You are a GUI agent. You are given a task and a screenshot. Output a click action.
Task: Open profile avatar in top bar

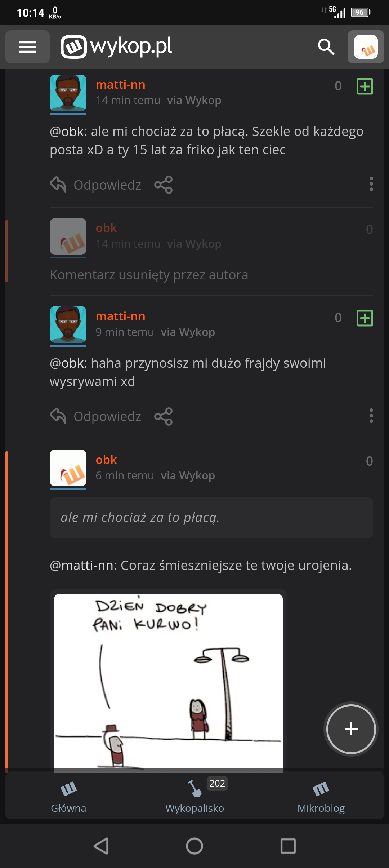point(366,47)
